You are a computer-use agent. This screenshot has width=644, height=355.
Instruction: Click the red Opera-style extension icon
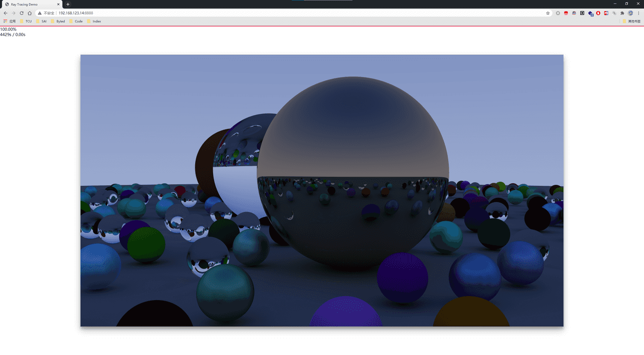coord(598,13)
